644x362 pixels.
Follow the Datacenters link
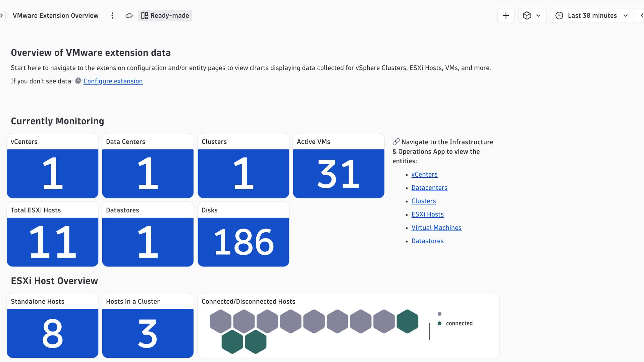click(x=429, y=188)
